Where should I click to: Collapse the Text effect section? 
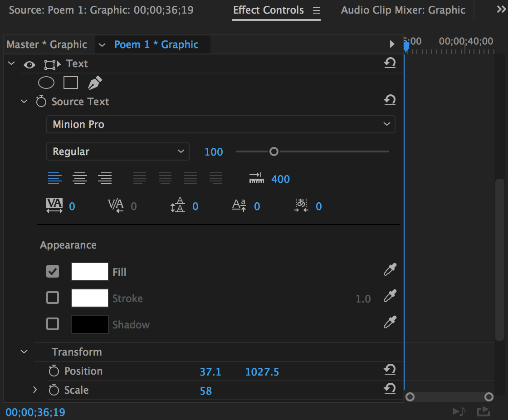click(x=11, y=63)
